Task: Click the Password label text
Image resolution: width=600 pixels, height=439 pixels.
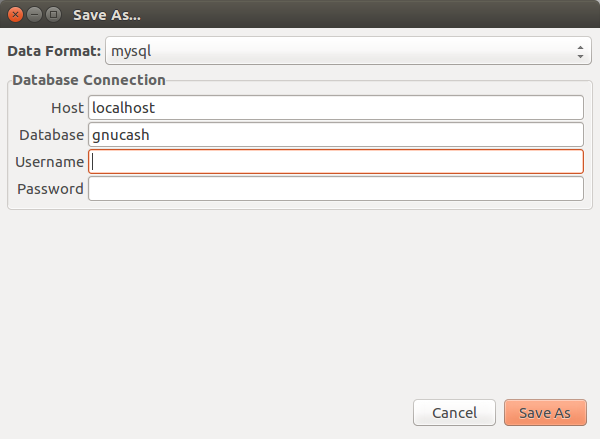Action: coord(50,189)
